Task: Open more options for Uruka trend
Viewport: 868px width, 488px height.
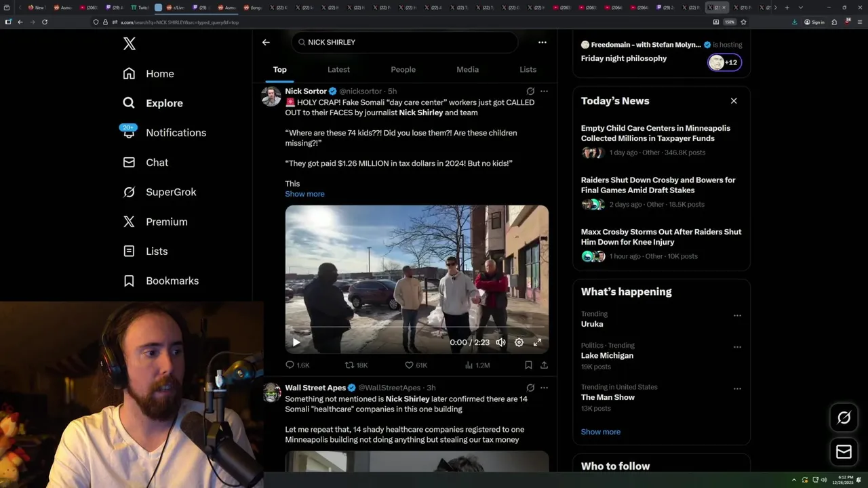Action: click(x=737, y=316)
